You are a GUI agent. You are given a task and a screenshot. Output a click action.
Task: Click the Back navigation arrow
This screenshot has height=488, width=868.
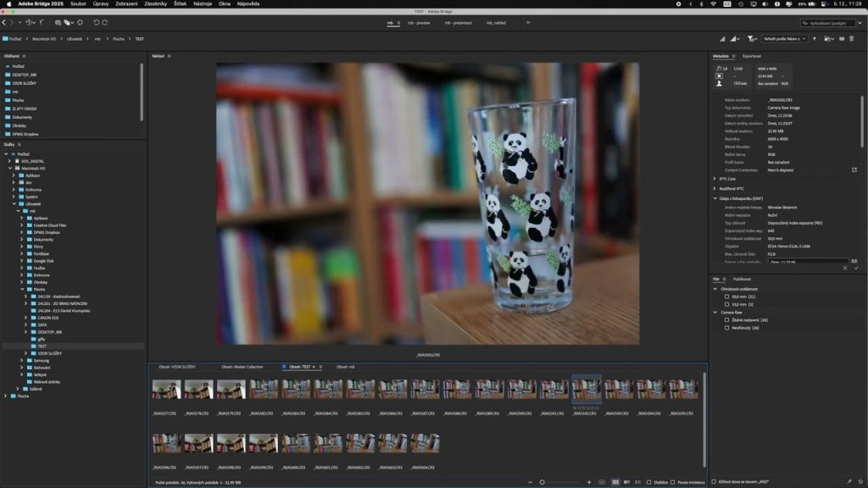tap(3, 22)
